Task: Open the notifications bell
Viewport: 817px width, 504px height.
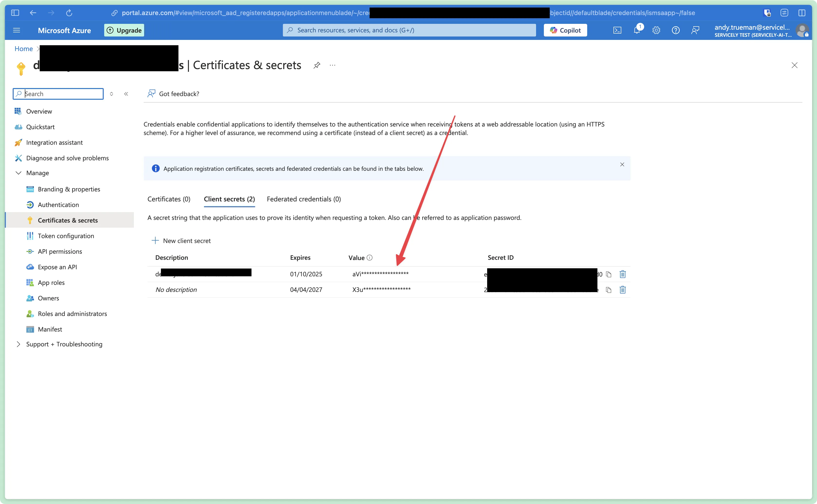Action: [637, 30]
